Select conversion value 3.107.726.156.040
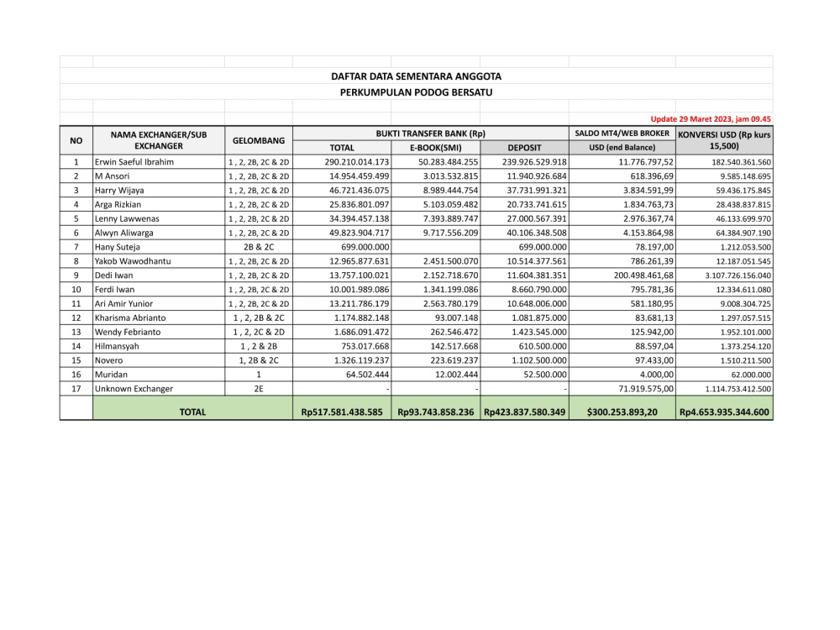 (738, 276)
